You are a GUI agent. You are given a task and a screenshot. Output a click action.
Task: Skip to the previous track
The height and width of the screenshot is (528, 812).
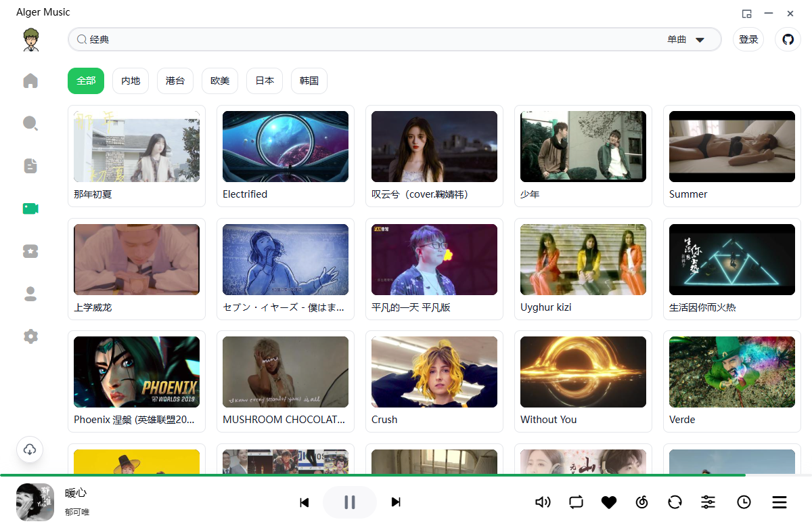pyautogui.click(x=304, y=502)
